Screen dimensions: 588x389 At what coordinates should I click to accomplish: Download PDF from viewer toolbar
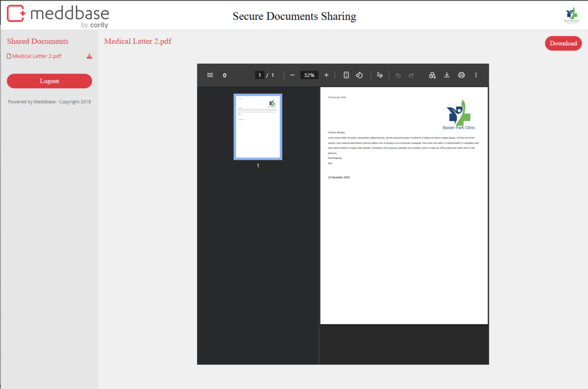pyautogui.click(x=447, y=75)
